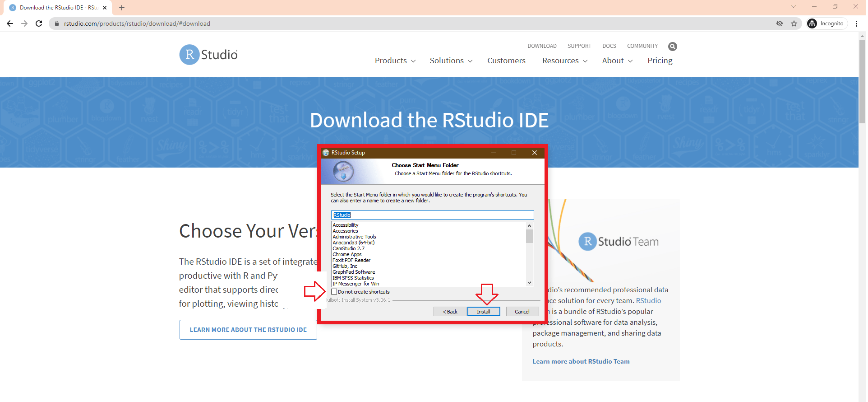Open the tab search chevron
This screenshot has width=868, height=402.
point(794,6)
